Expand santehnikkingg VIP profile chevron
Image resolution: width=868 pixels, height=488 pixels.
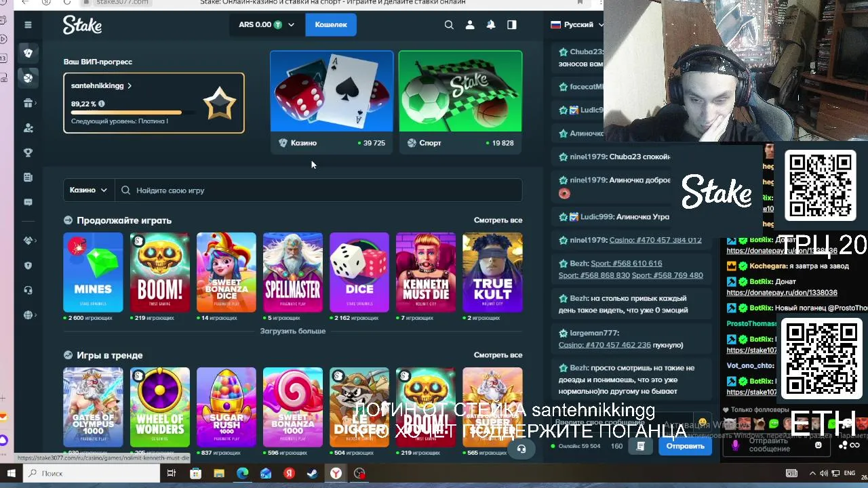click(130, 86)
